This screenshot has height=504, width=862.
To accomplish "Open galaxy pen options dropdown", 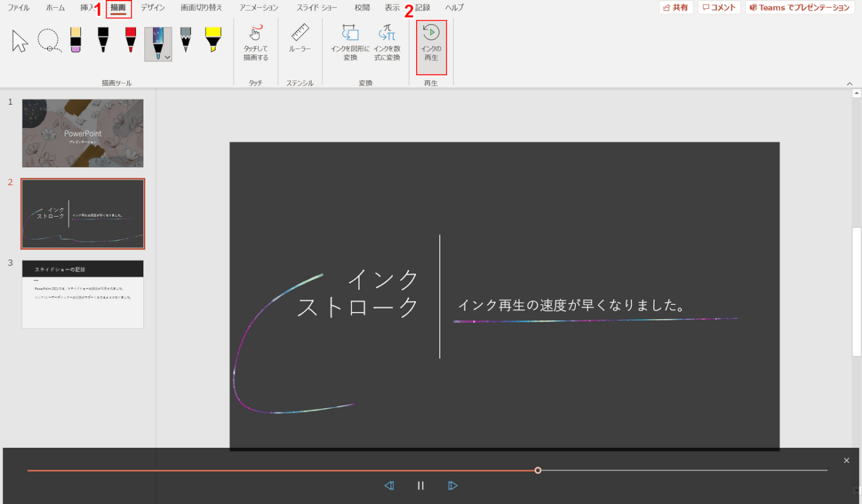I will click(167, 57).
